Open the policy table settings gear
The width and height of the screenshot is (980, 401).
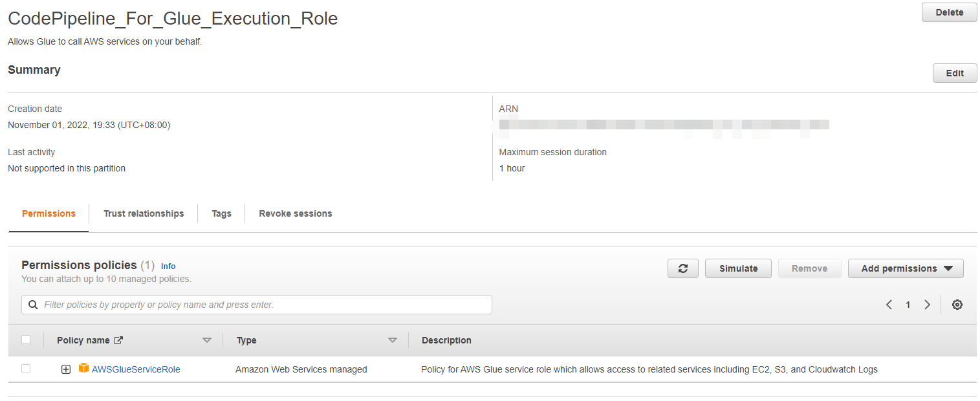coord(957,305)
